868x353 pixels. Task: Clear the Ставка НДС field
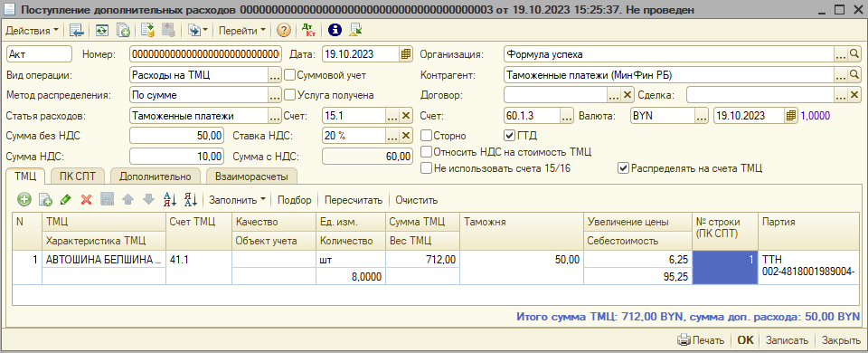pos(406,136)
